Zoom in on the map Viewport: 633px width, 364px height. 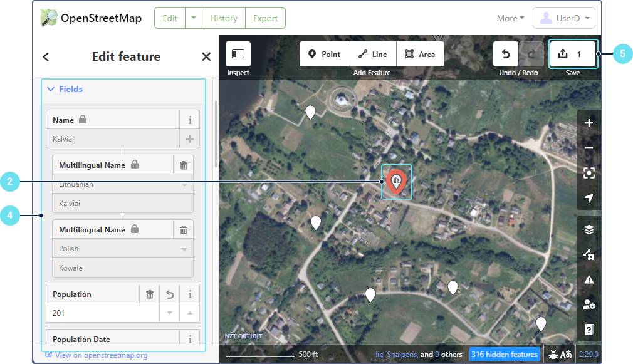(589, 123)
